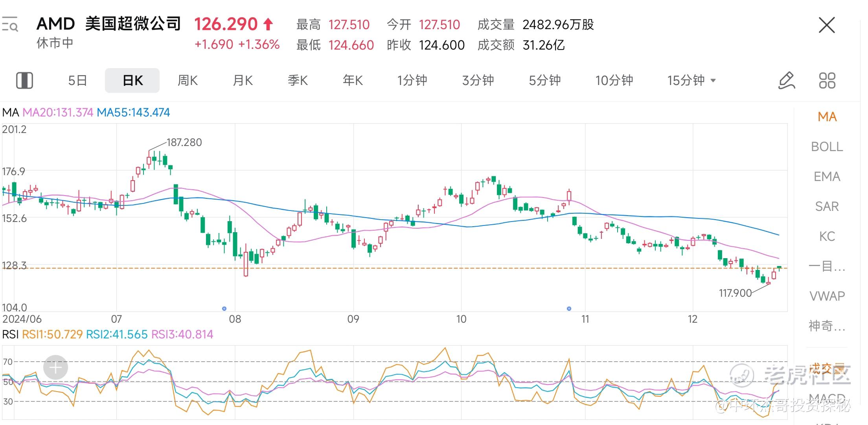The height and width of the screenshot is (425, 868).
Task: Toggle the split-panel layout icon
Action: [x=24, y=81]
